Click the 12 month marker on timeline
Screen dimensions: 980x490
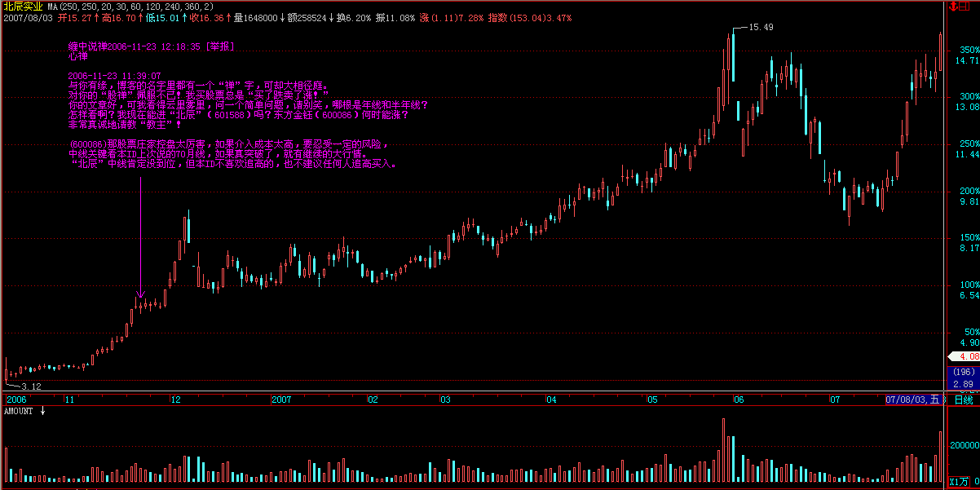point(175,400)
